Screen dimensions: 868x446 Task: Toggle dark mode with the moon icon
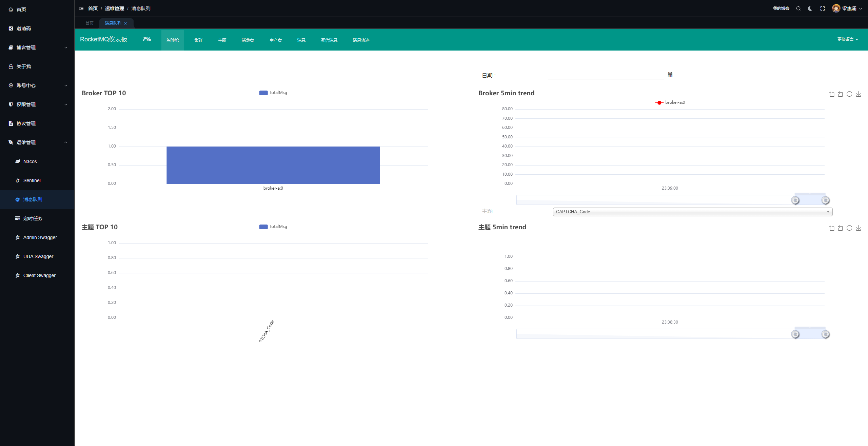810,8
